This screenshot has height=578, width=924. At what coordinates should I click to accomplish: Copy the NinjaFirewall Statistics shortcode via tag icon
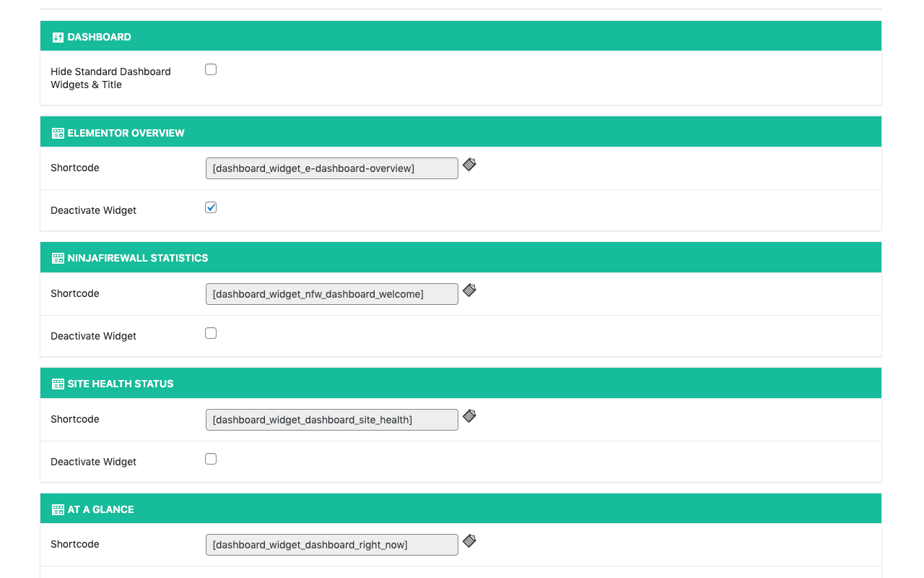[x=469, y=290]
